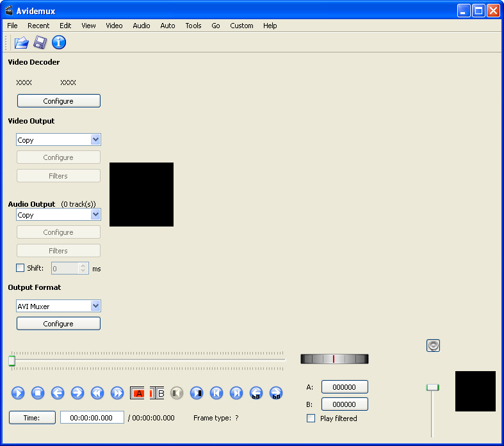Maximize the Avidemux window
The height and width of the screenshot is (446, 504).
(x=478, y=11)
